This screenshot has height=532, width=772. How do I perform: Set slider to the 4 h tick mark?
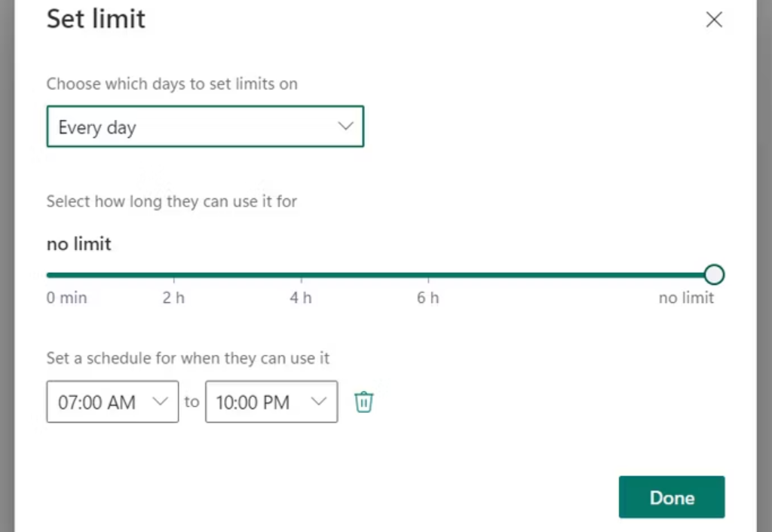(x=301, y=275)
